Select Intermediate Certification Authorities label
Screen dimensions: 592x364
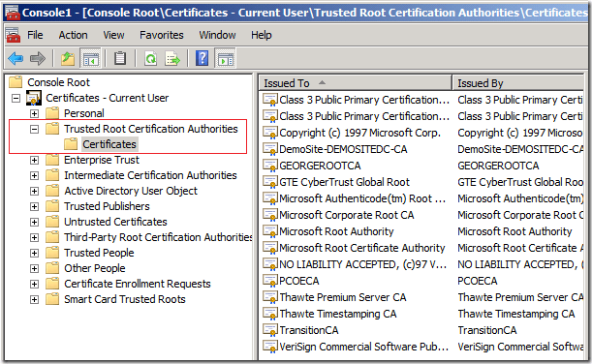tap(150, 175)
